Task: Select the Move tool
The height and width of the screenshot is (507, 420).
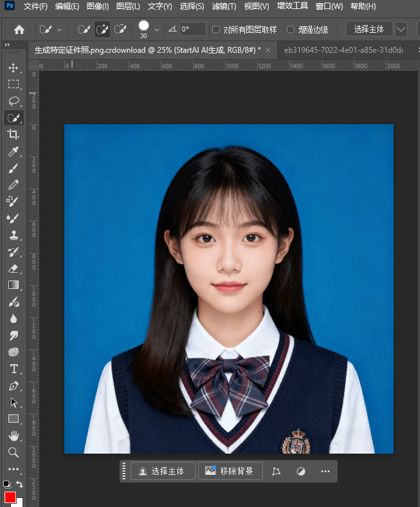Action: (13, 68)
